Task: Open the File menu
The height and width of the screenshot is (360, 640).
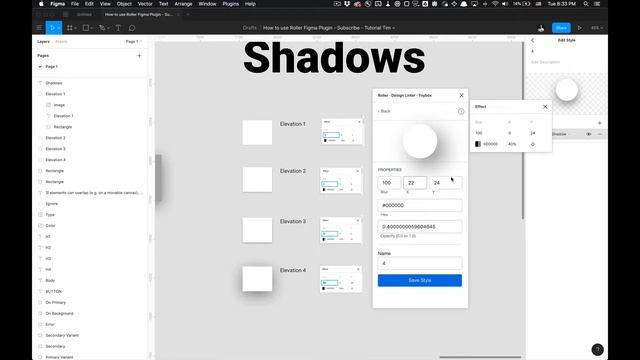Action: pos(75,4)
